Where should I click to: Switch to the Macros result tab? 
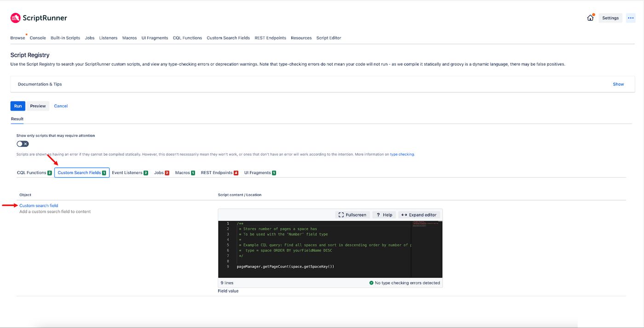pyautogui.click(x=185, y=173)
